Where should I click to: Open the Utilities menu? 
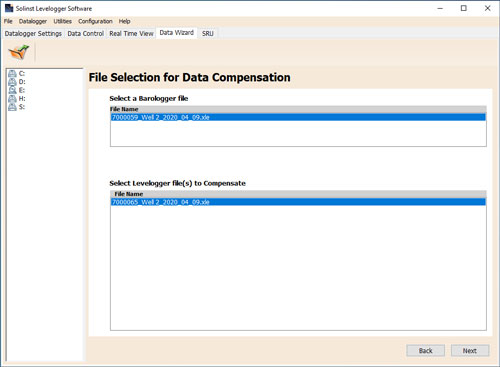tap(62, 21)
